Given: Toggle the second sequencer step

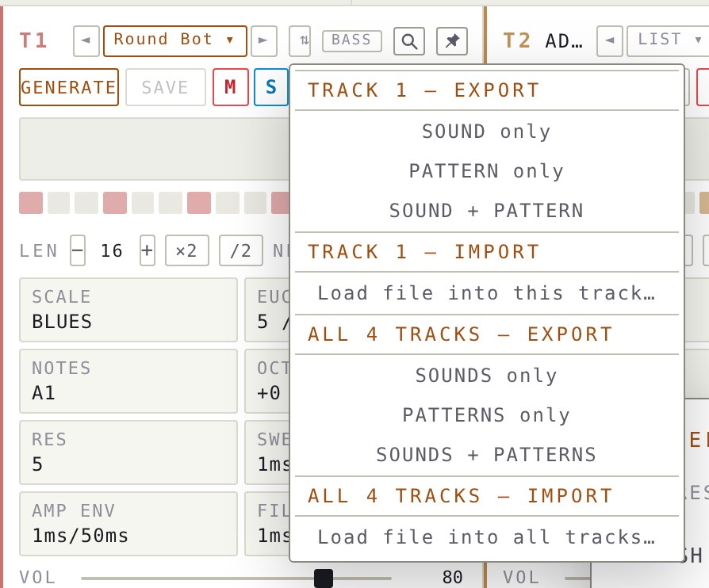Looking at the screenshot, I should pyautogui.click(x=59, y=203).
